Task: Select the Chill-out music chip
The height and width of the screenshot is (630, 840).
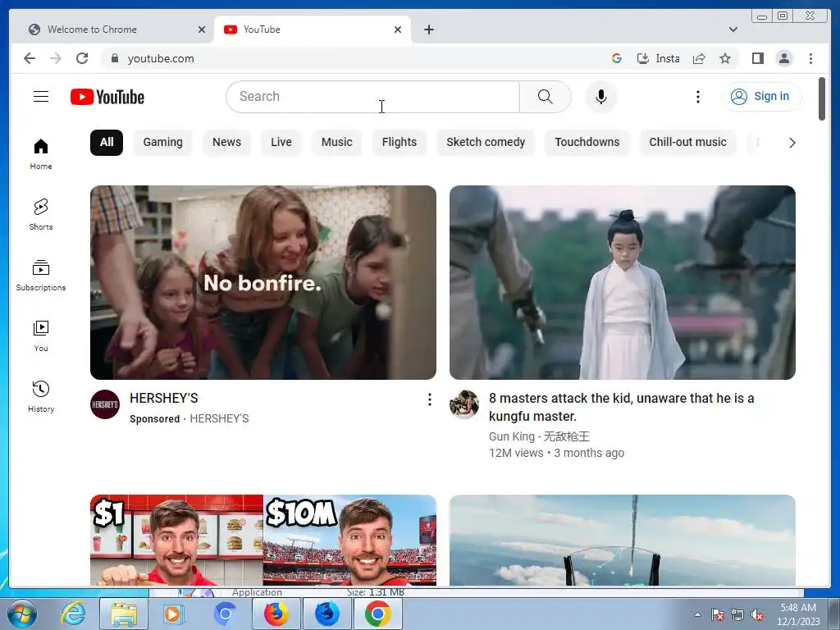Action: 688,143
